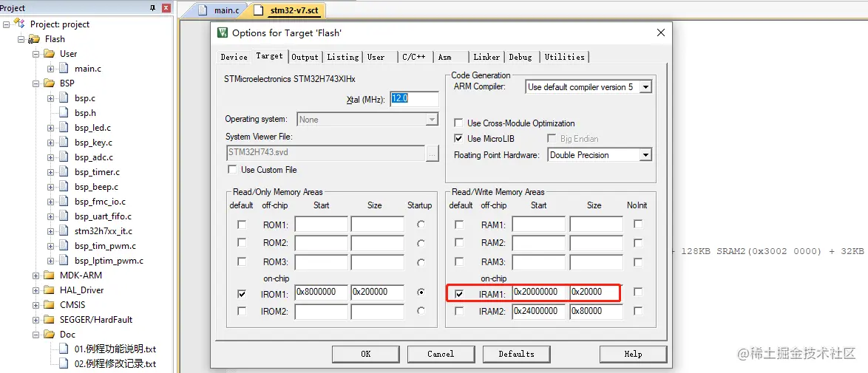Click the User folder icon

(x=50, y=54)
